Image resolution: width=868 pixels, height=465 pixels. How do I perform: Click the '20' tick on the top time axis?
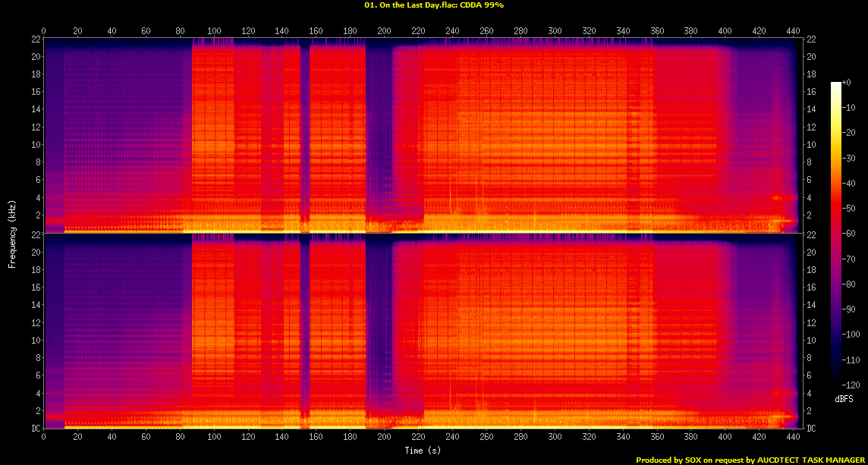pos(77,30)
